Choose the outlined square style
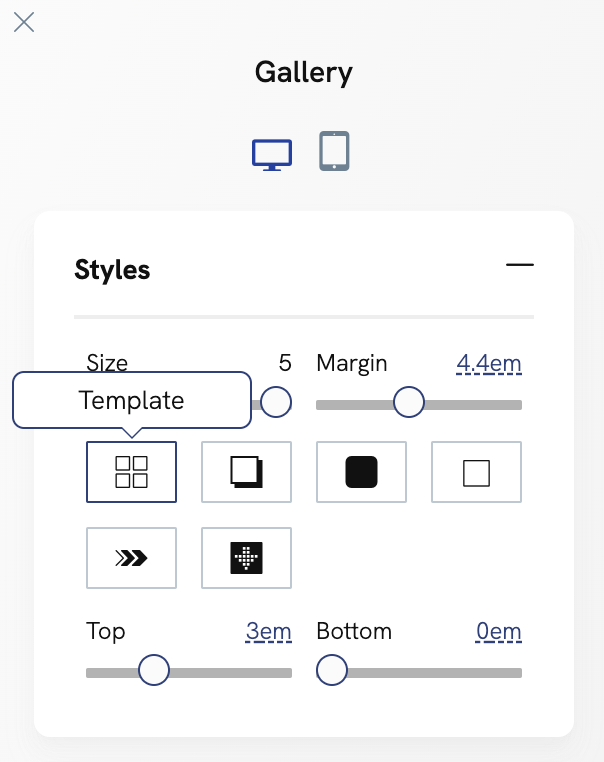The width and height of the screenshot is (604, 762). (x=476, y=472)
